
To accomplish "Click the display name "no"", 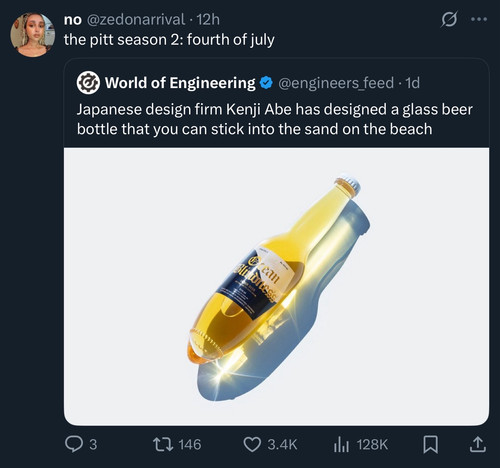I will pos(73,20).
